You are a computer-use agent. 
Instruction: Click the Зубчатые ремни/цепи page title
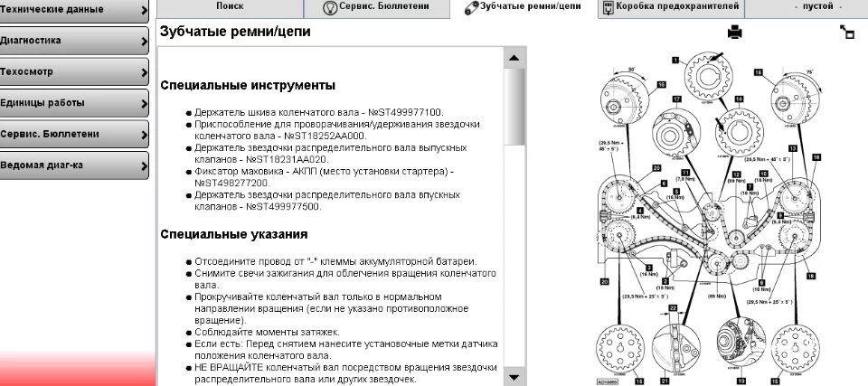(x=235, y=32)
